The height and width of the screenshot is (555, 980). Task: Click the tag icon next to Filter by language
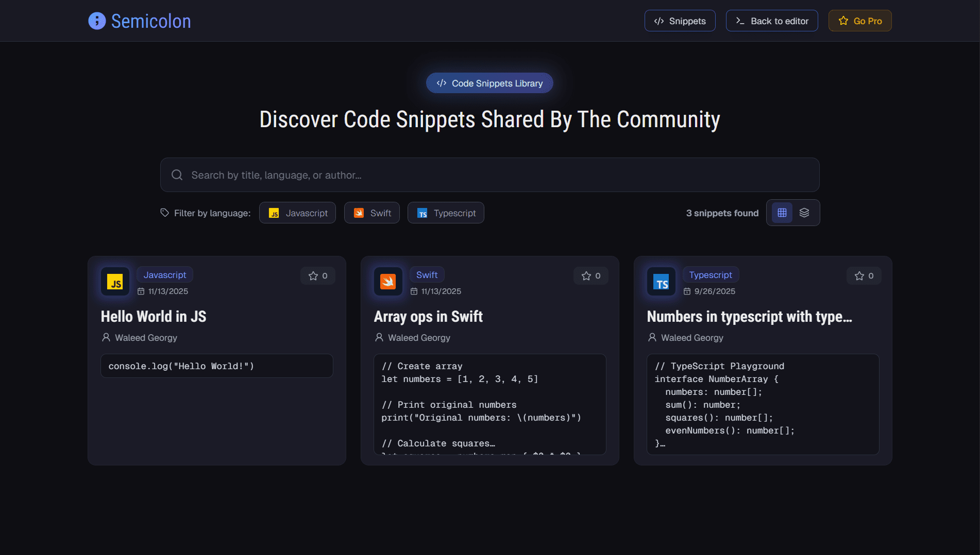tap(164, 212)
